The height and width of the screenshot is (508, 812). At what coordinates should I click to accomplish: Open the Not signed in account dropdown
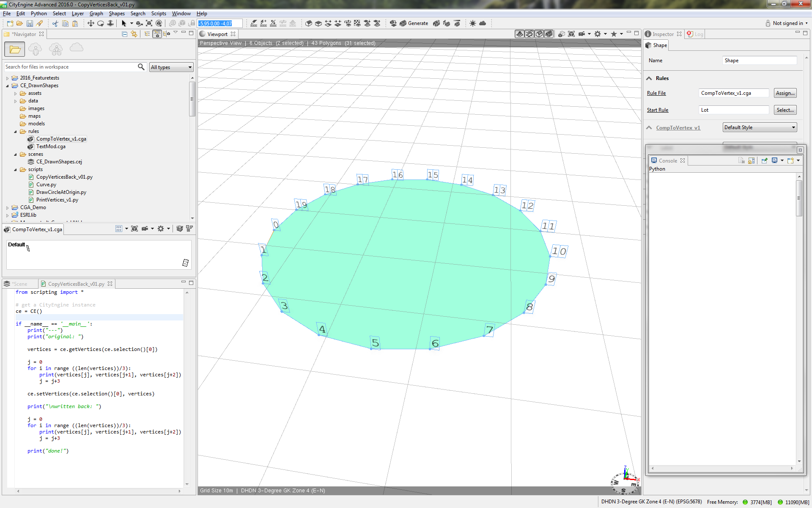pyautogui.click(x=786, y=23)
